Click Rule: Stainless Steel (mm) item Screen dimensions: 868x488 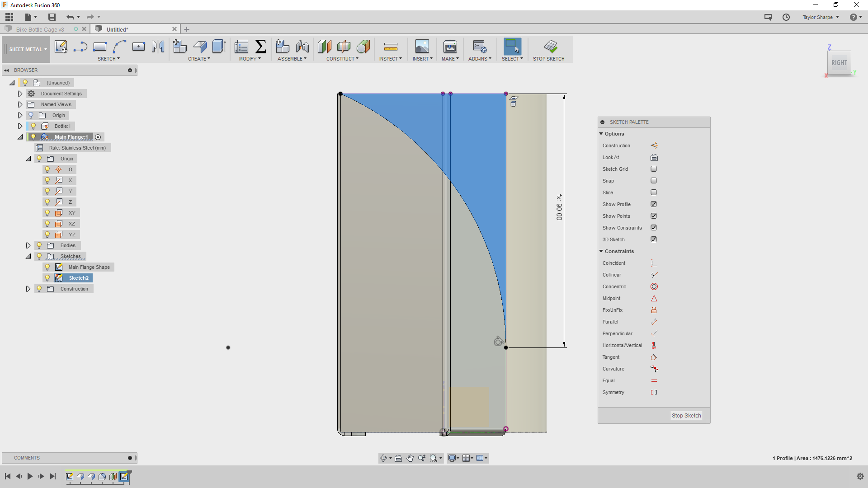click(77, 148)
